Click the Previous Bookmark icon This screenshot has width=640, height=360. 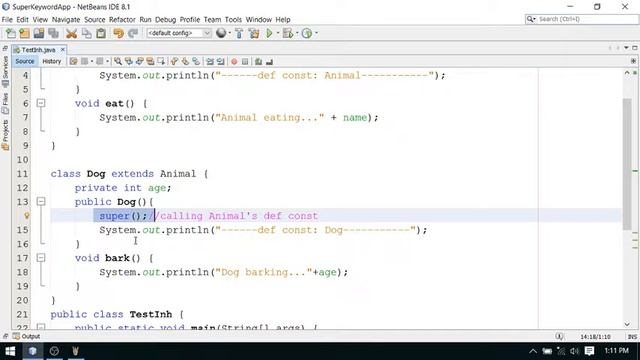pyautogui.click(x=174, y=62)
